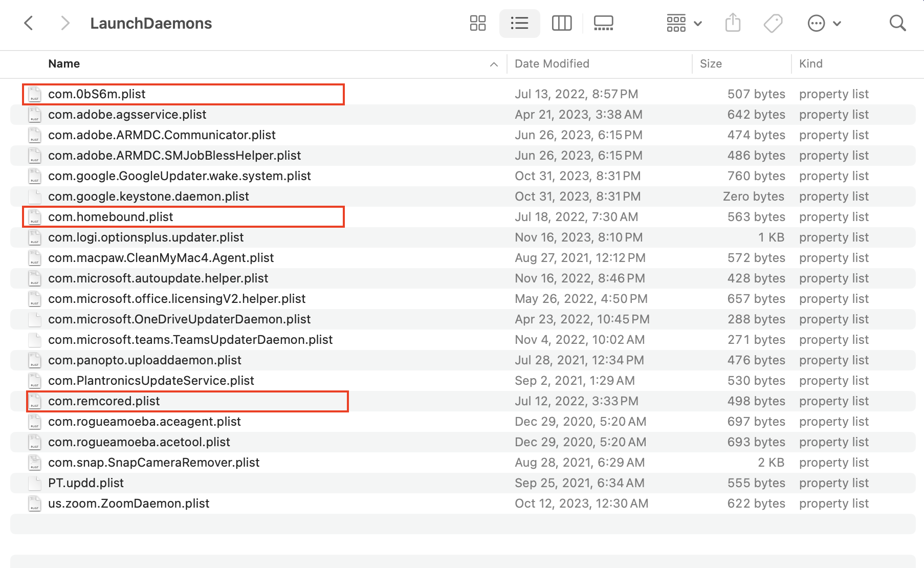Screen dimensions: 924x568
Task: Click the Edit Tags icon
Action: tap(773, 23)
